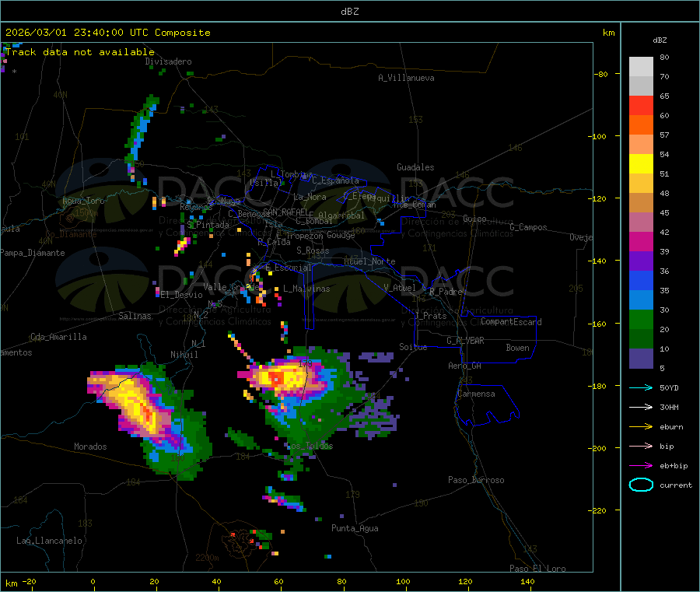Click the Cda_Amarilla label
Viewport: 700px width, 592px height.
[58, 337]
